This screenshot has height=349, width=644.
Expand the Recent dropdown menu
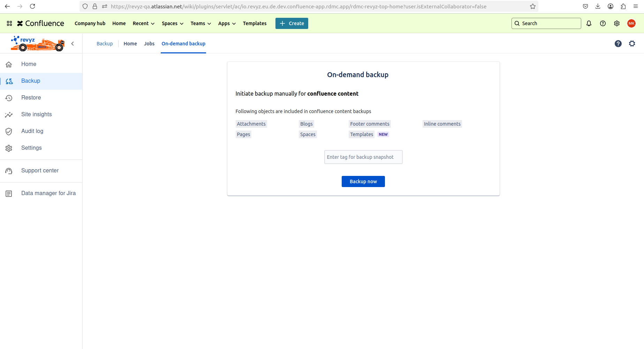143,23
